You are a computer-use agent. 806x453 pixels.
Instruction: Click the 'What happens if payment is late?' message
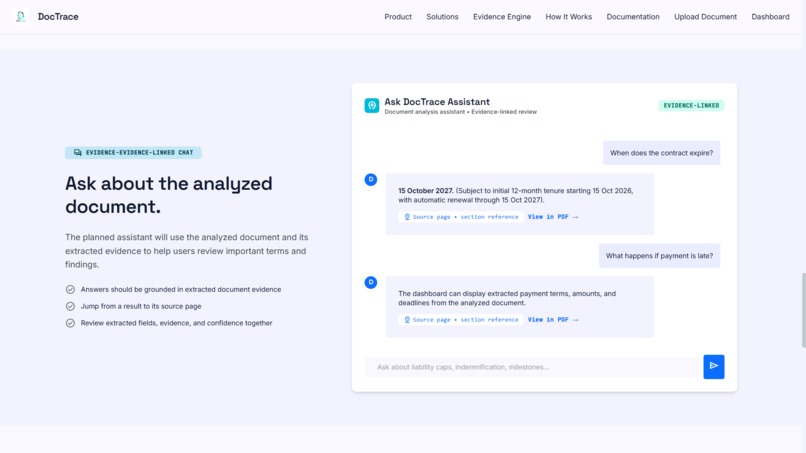click(660, 256)
